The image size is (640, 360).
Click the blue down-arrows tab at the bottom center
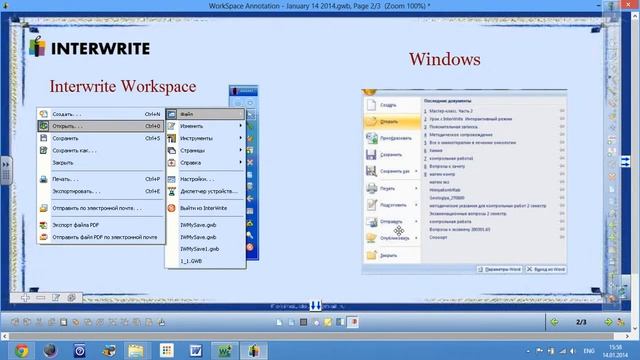coord(316,306)
